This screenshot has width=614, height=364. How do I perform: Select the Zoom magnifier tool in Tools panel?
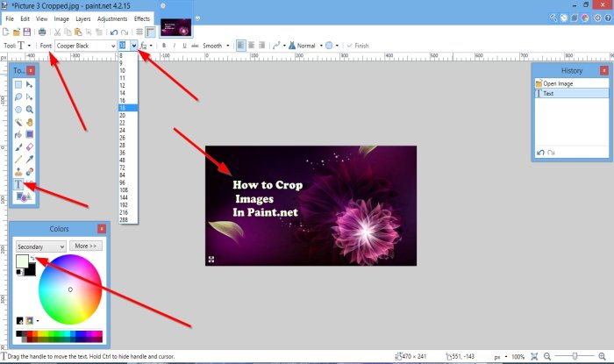(29, 110)
